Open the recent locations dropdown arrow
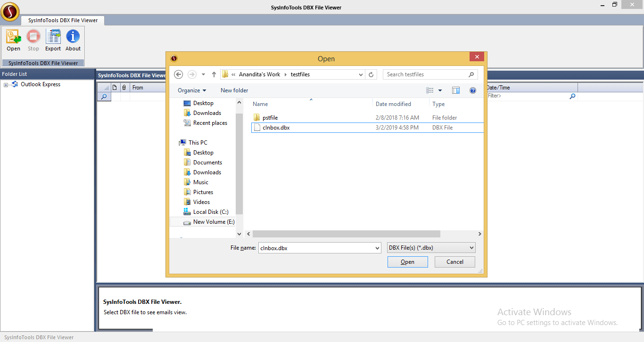This screenshot has height=342, width=644. pos(203,74)
